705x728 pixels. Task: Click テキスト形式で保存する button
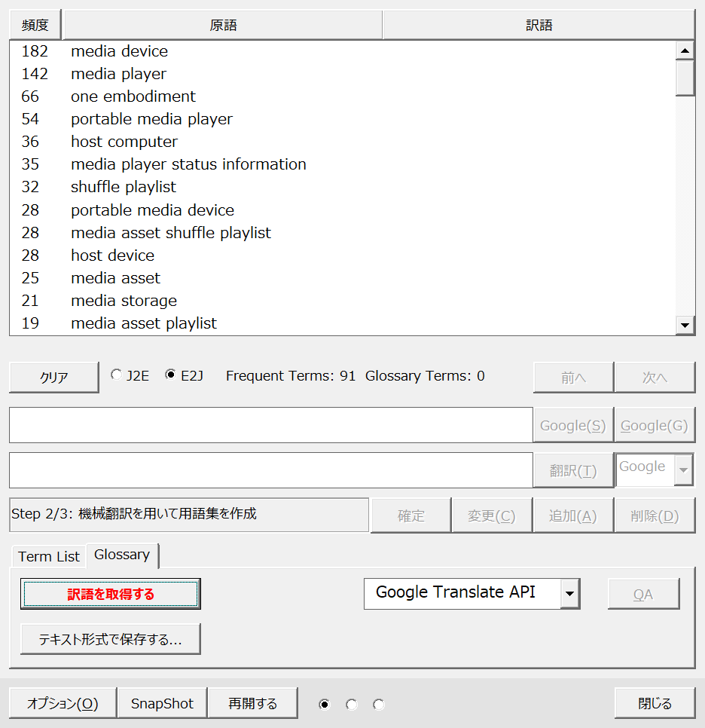coord(111,640)
